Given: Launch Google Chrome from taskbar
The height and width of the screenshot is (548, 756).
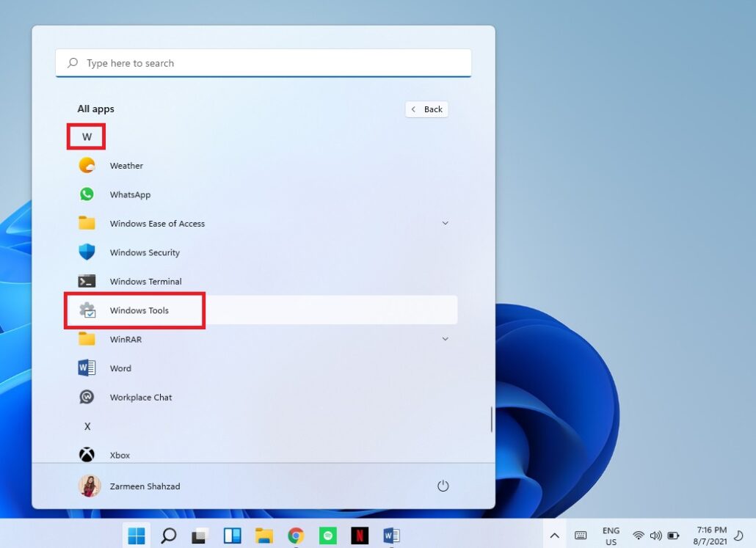Looking at the screenshot, I should (x=296, y=536).
